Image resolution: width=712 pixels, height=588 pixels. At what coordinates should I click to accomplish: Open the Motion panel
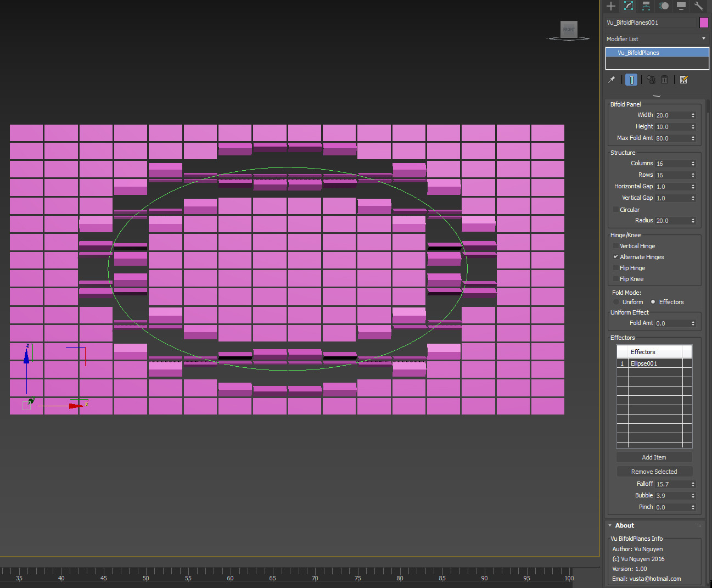[x=664, y=6]
